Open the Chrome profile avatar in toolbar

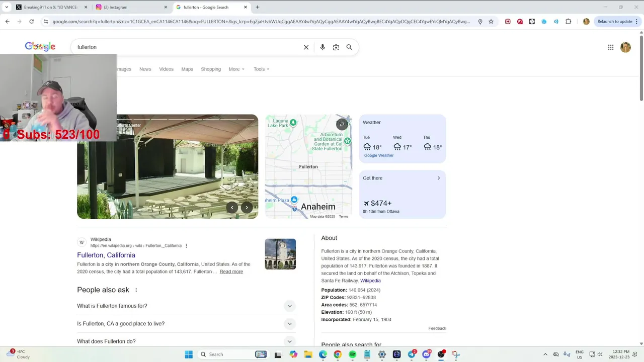click(586, 22)
